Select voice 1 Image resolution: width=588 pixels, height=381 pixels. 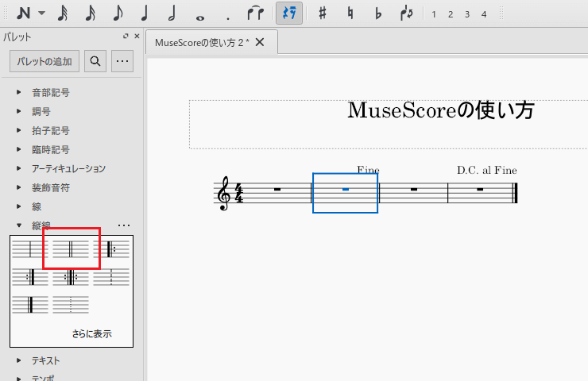[434, 14]
